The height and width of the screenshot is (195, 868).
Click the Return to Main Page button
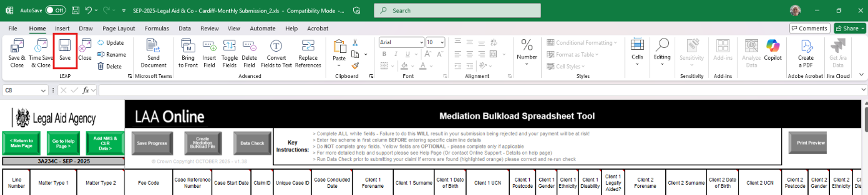(22, 143)
